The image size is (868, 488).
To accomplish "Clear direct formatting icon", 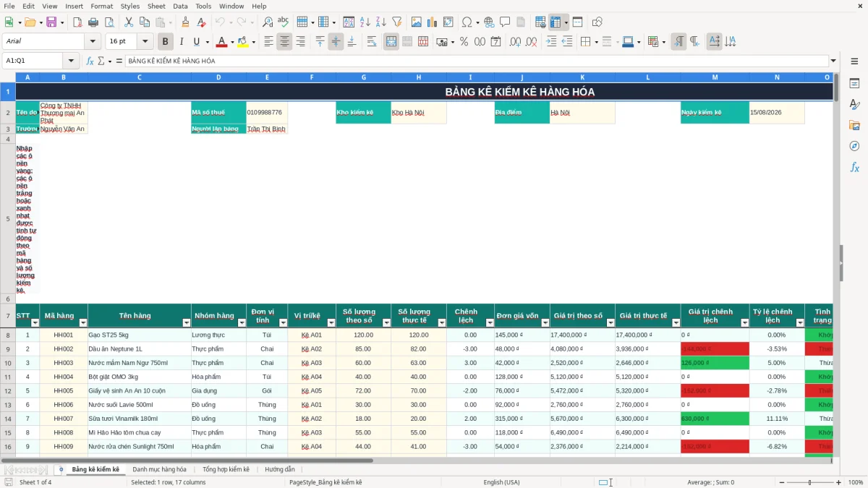I will pos(201,22).
